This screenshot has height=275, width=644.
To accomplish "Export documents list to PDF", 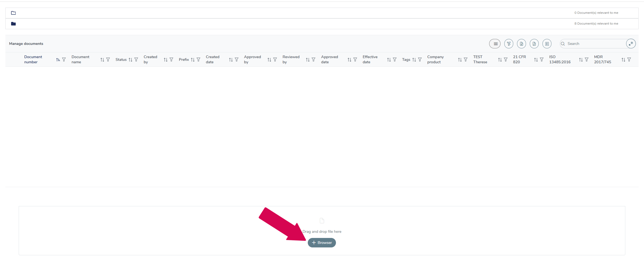I will [534, 44].
